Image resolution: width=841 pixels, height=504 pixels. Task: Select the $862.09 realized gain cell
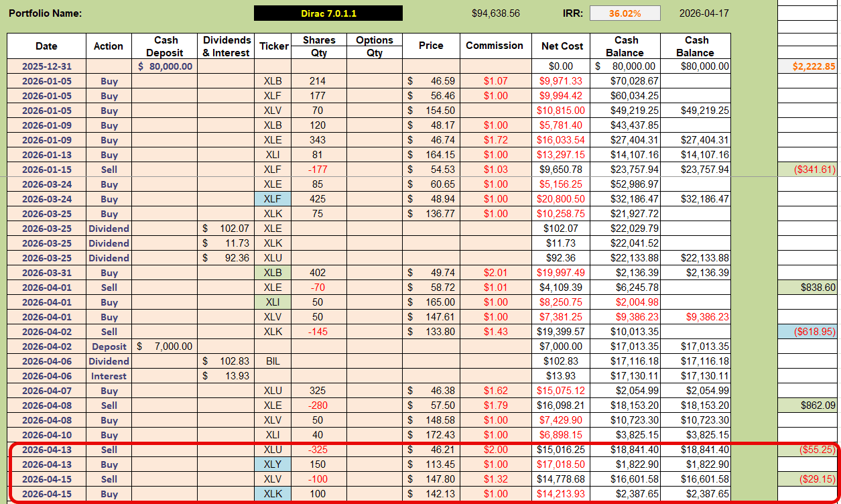tap(807, 405)
